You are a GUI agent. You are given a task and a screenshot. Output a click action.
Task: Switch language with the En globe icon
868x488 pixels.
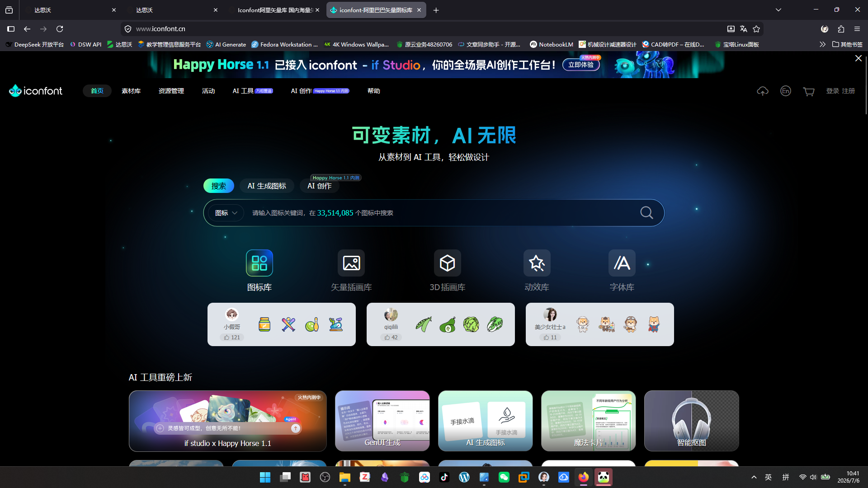coord(786,91)
